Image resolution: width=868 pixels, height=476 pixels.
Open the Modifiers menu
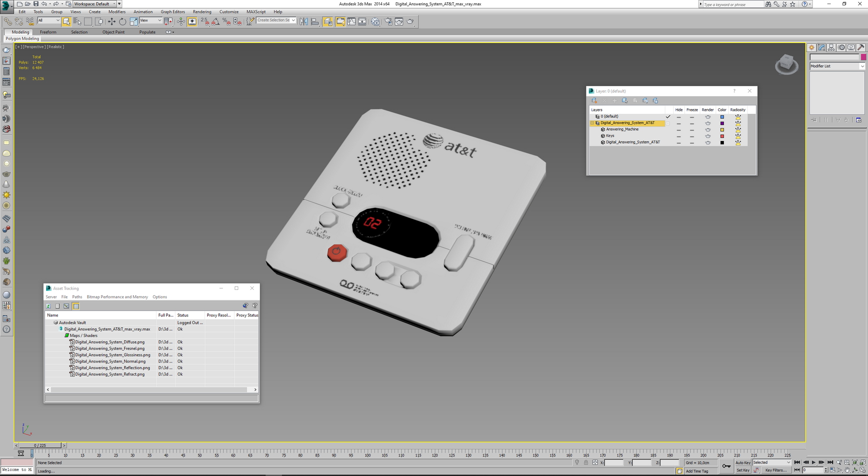tap(117, 12)
